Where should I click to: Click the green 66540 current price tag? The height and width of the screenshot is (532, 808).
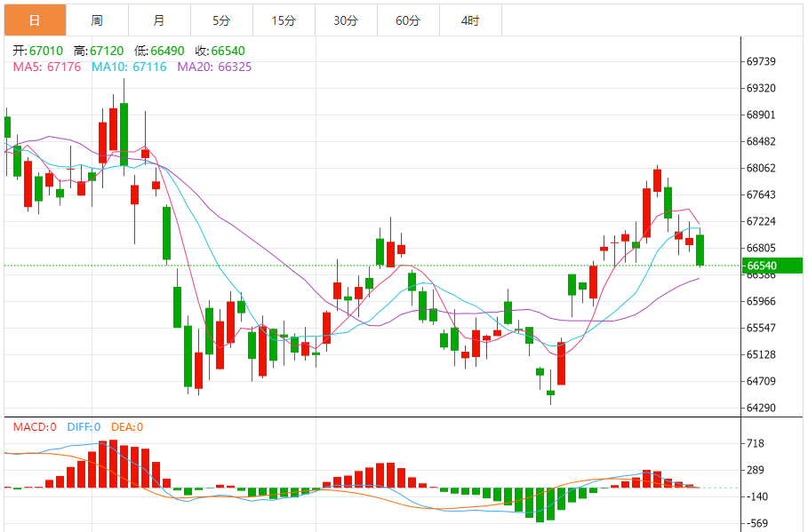pos(772,266)
